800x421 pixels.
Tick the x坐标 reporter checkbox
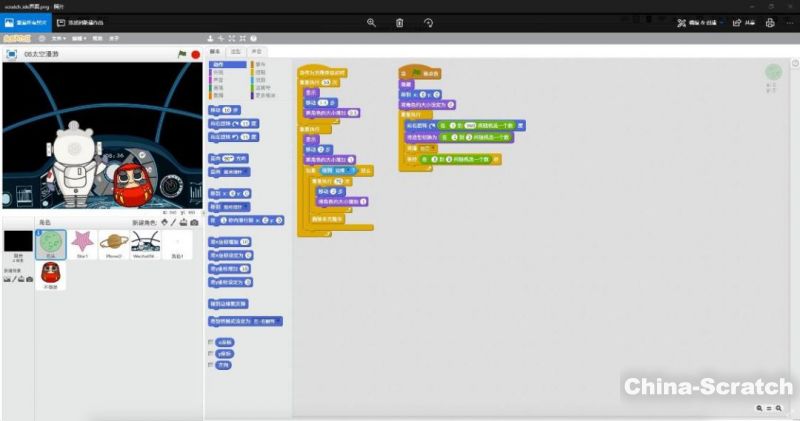[x=210, y=342]
